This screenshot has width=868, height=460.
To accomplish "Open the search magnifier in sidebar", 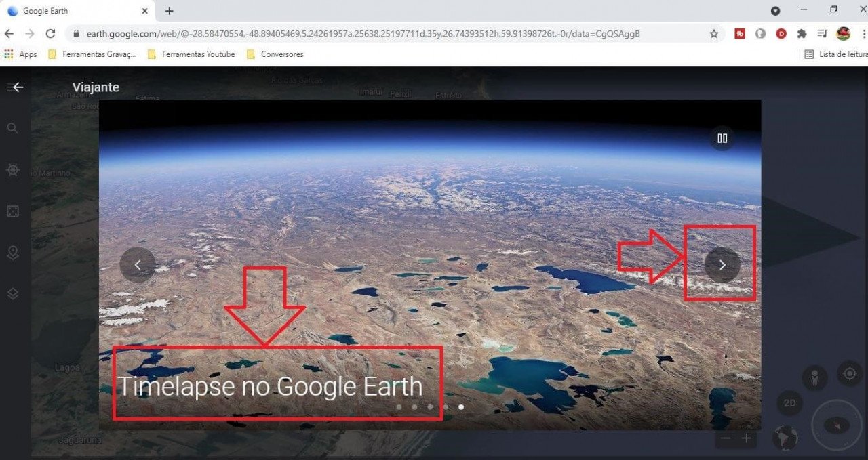I will tap(12, 129).
